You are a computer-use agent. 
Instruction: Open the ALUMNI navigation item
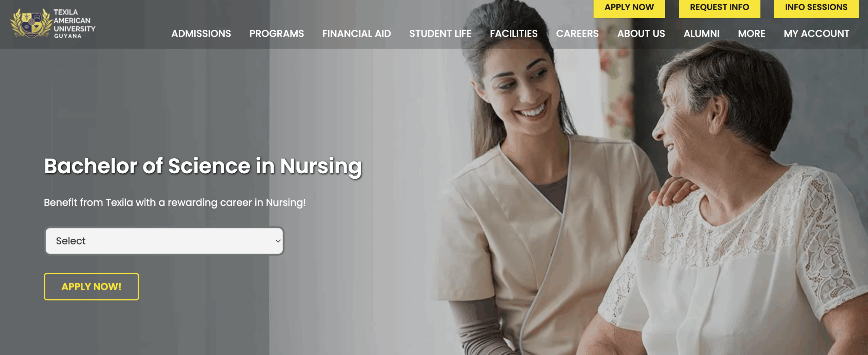point(701,33)
